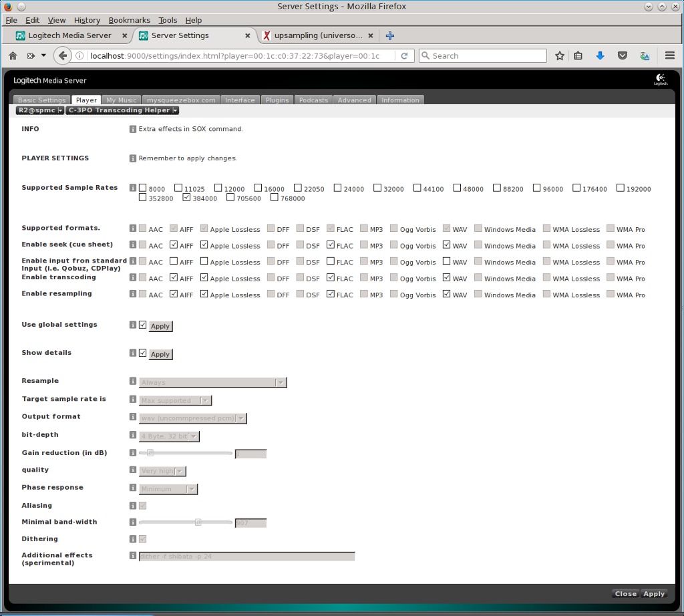Open the Advanced settings tab

354,100
